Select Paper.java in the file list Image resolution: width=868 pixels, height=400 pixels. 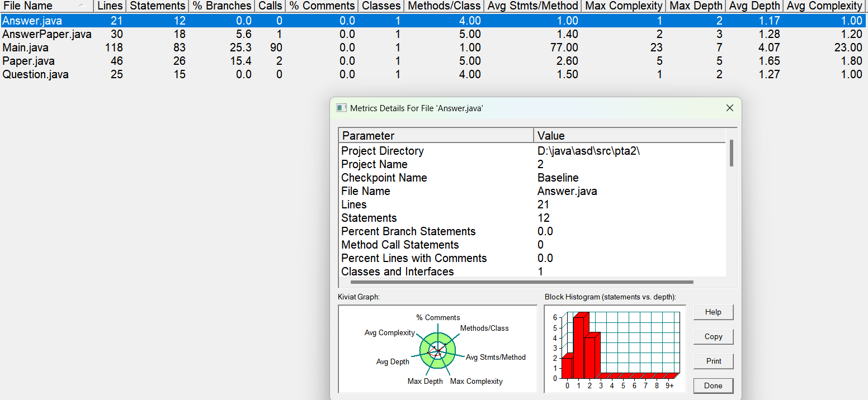click(29, 61)
